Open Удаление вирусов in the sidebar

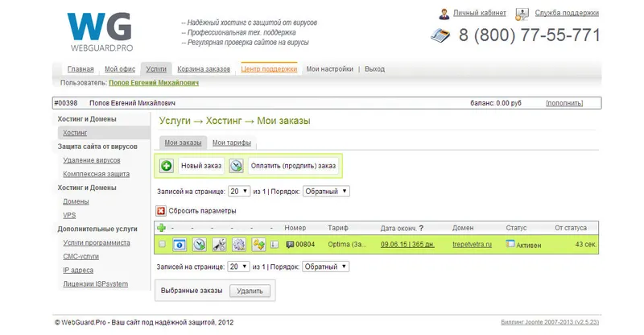point(92,160)
